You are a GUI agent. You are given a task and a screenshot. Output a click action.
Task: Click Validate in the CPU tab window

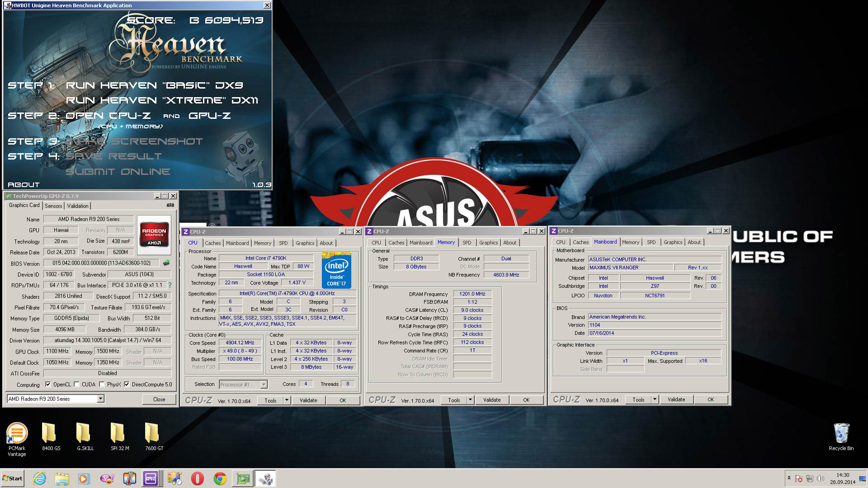coord(308,400)
